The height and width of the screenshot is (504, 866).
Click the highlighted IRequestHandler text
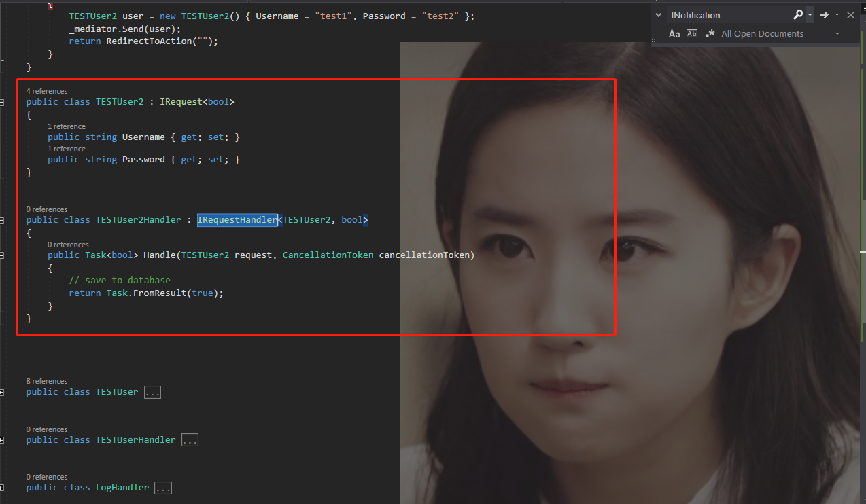(x=237, y=220)
